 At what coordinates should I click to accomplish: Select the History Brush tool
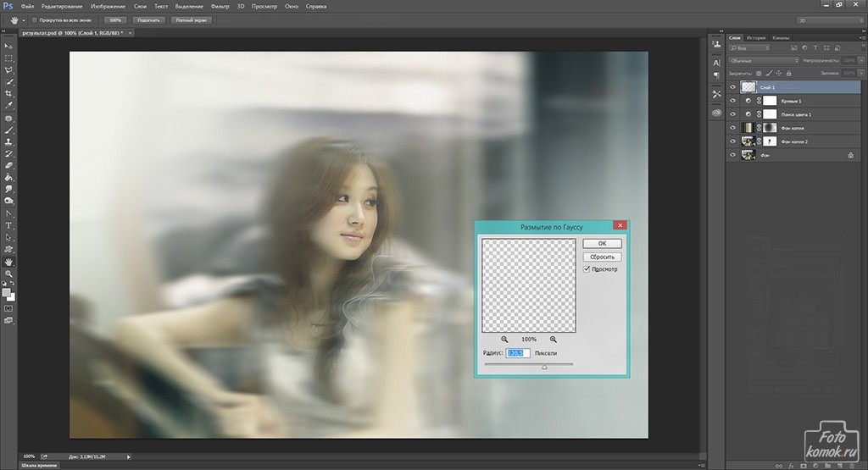tap(8, 154)
